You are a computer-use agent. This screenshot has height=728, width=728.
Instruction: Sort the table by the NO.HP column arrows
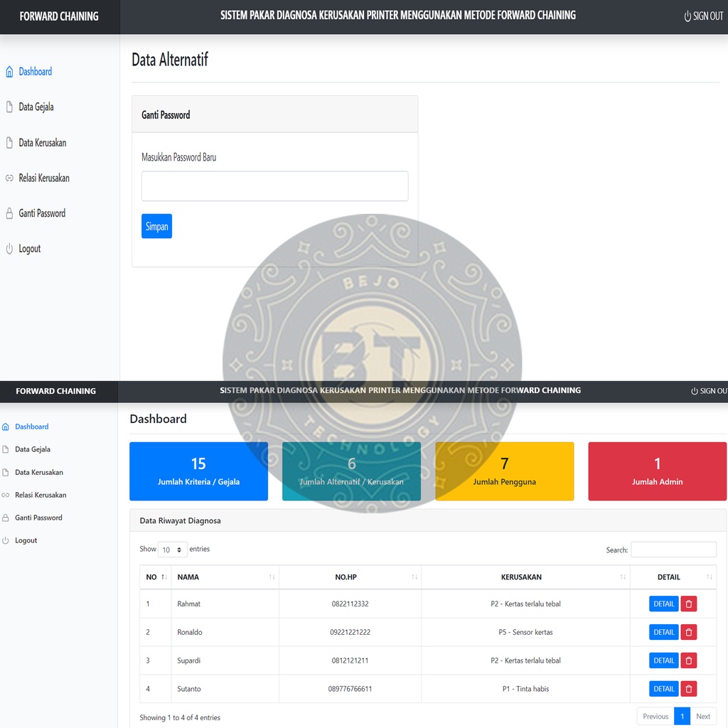414,577
